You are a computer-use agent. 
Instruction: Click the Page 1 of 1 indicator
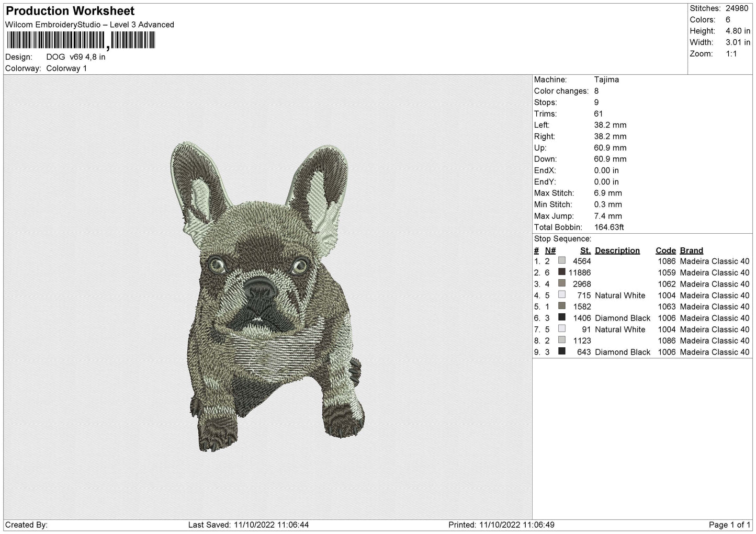coord(730,525)
